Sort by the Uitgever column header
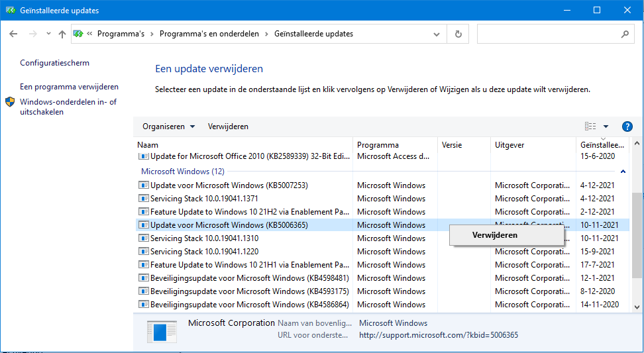The image size is (644, 353). point(533,145)
